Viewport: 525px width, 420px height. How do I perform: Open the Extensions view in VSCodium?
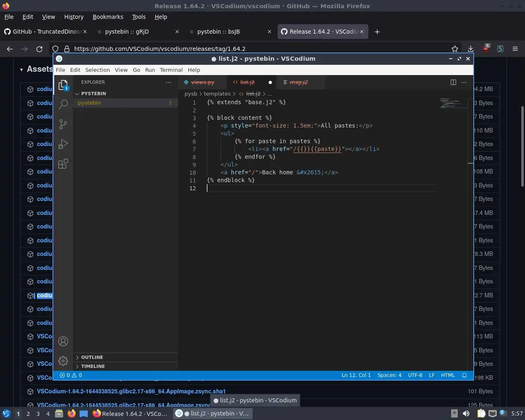click(63, 164)
